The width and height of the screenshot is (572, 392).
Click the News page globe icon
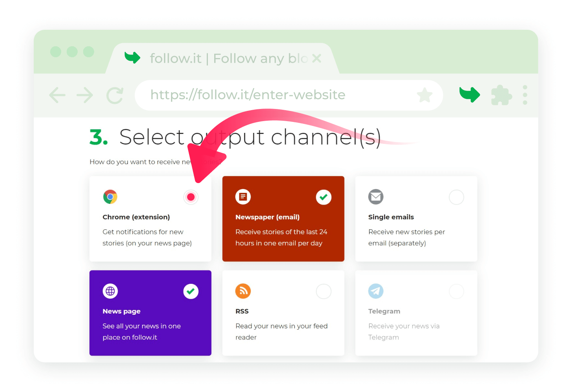point(110,291)
